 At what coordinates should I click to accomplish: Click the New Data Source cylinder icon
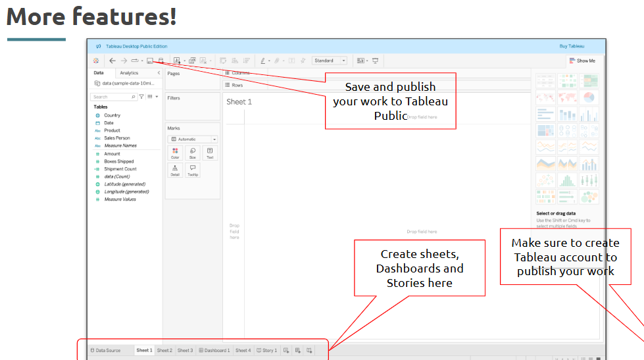coord(161,61)
